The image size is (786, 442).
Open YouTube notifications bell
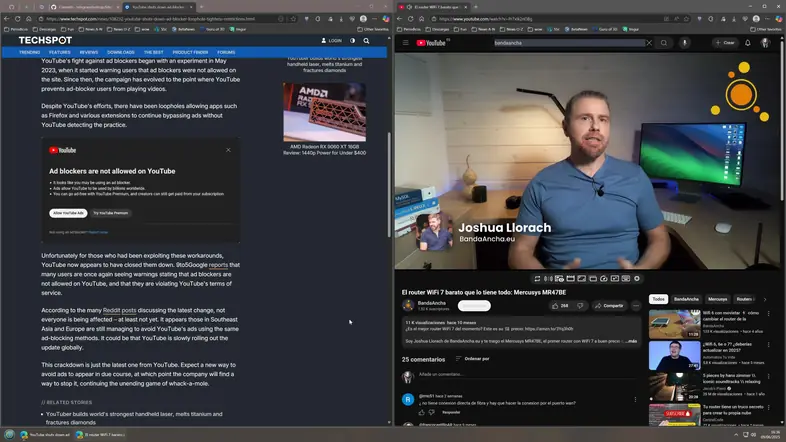coord(747,43)
